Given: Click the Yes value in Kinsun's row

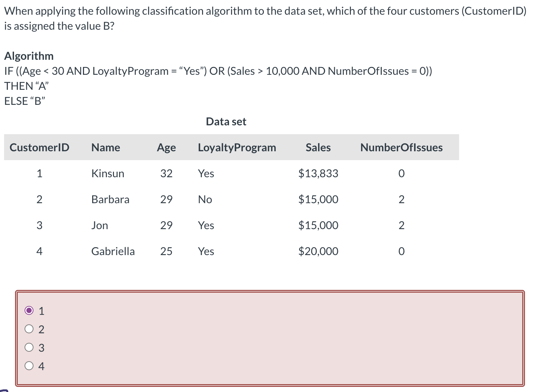Looking at the screenshot, I should tap(205, 173).
